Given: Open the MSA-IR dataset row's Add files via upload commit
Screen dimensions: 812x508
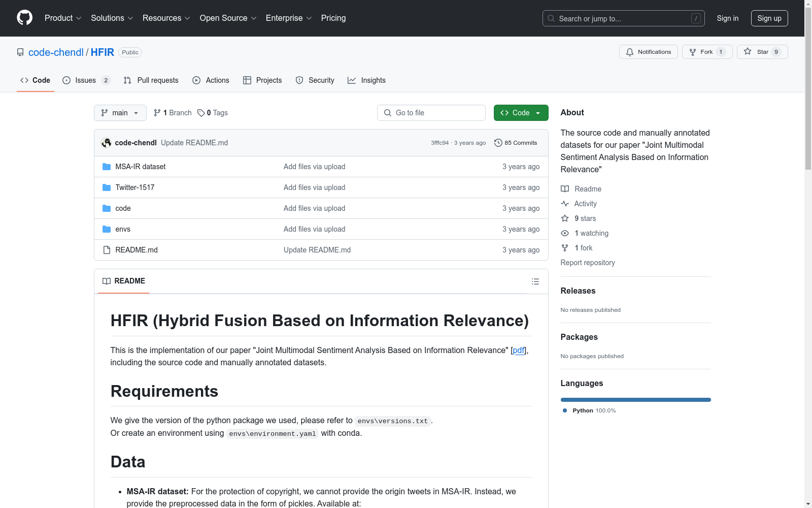Looking at the screenshot, I should 314,167.
